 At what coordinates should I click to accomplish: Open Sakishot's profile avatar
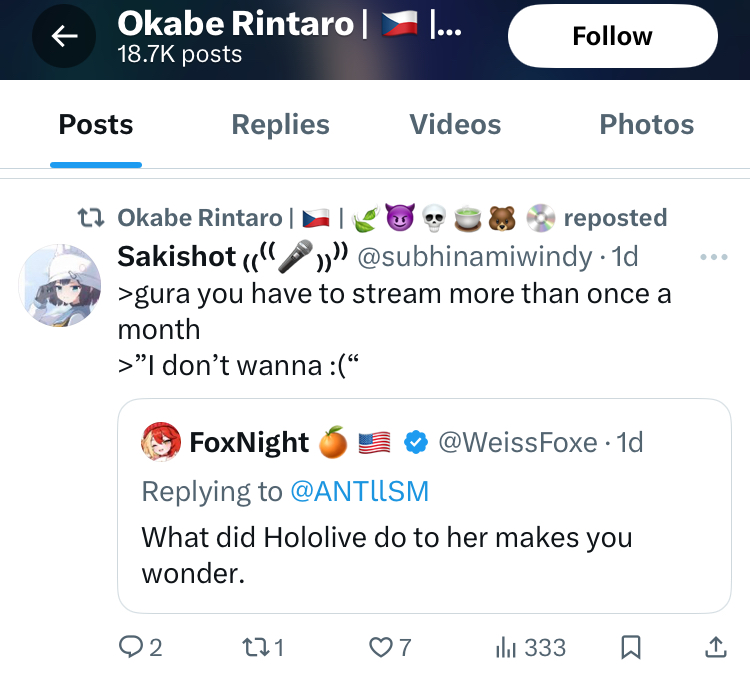[59, 284]
